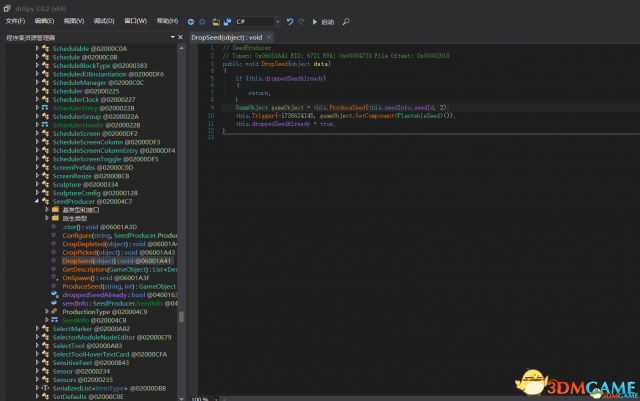Screen dimensions: 640x401
Task: Click PlantableSeed type in code
Action: click(x=420, y=116)
